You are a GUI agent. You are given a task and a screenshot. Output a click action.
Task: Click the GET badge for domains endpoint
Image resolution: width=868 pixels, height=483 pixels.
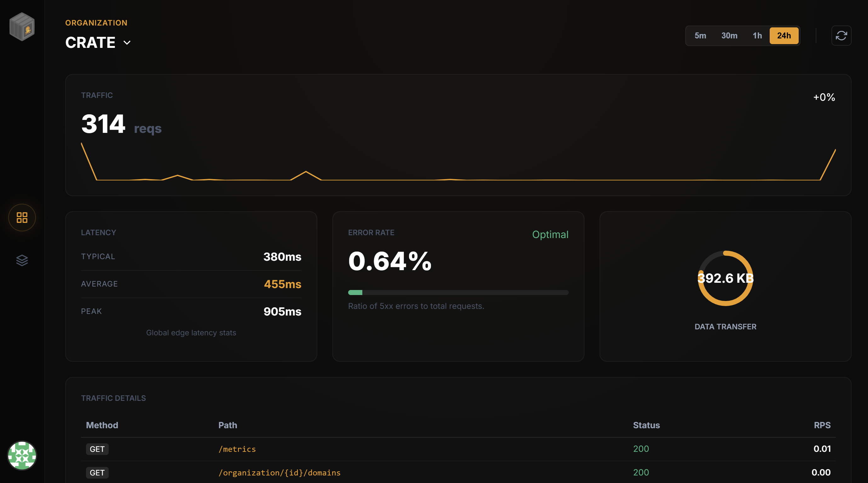coord(97,473)
